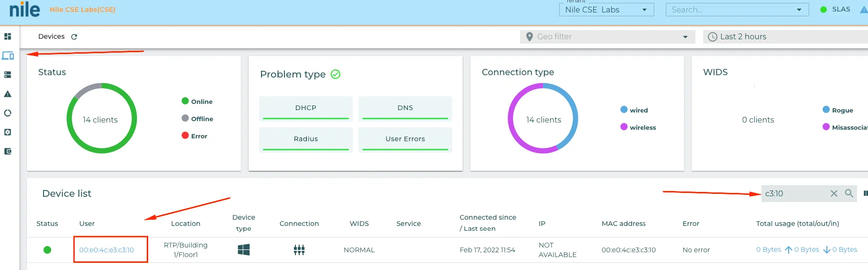The width and height of the screenshot is (868, 270).
Task: Open the Nile CSE Labs tenant dropdown
Action: point(607,10)
